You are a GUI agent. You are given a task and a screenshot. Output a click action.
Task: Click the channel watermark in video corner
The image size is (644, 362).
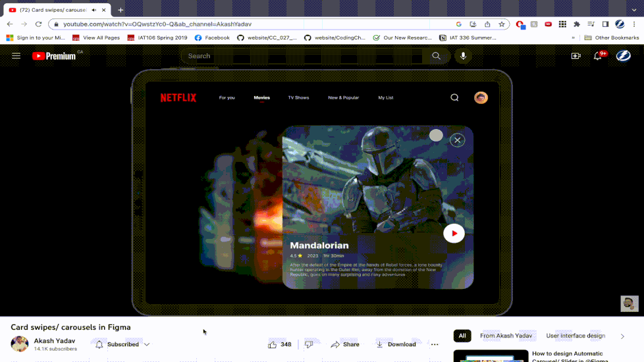630,303
